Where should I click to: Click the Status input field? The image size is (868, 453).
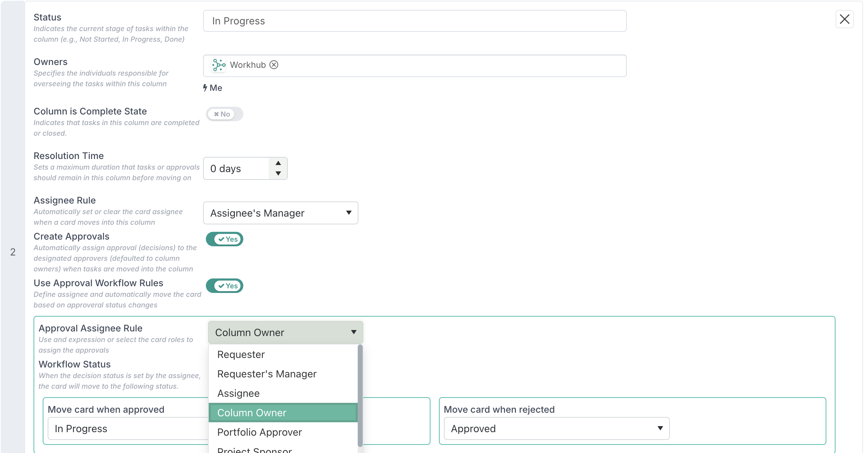(415, 21)
